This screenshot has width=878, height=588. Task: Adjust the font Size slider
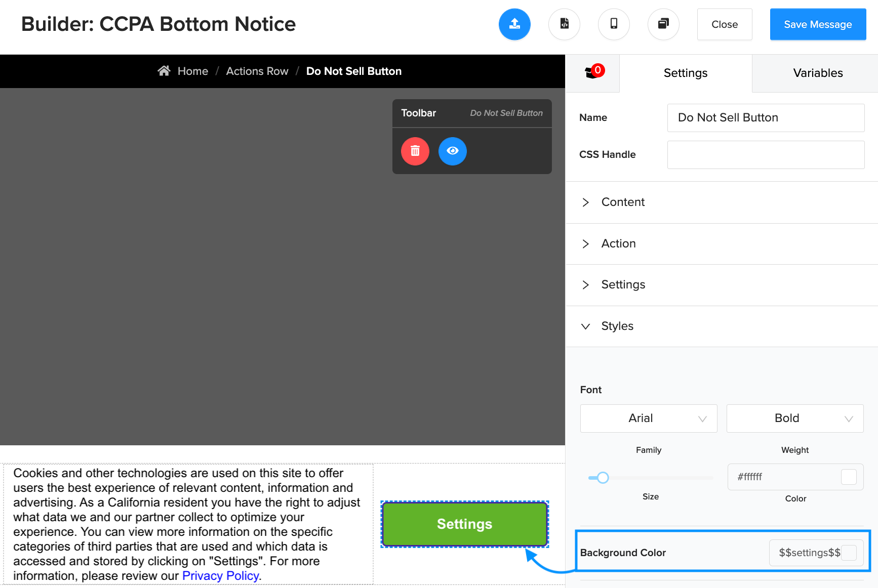point(603,477)
